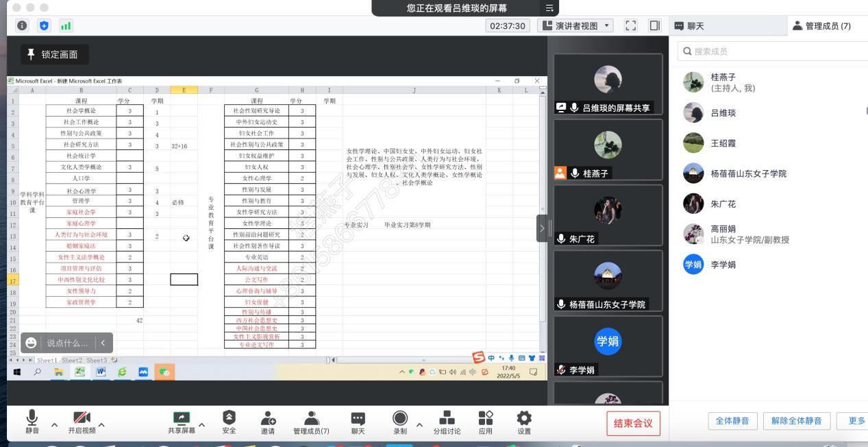Expand audio options arrow next to mute
The width and height of the screenshot is (868, 447).
[54, 424]
